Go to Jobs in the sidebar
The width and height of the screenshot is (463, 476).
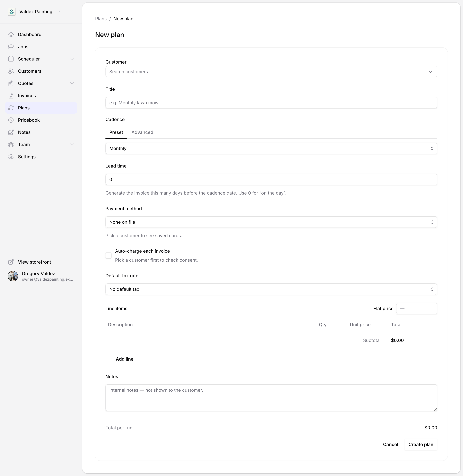tap(41, 47)
